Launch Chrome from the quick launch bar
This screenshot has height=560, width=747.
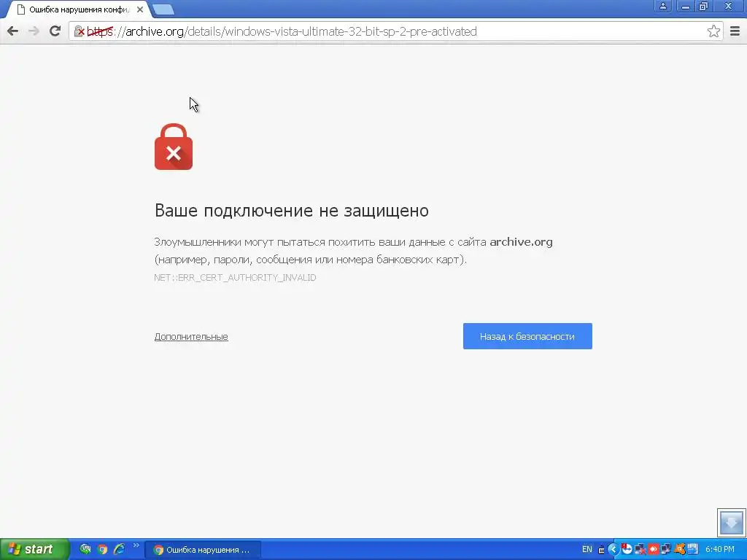point(102,549)
